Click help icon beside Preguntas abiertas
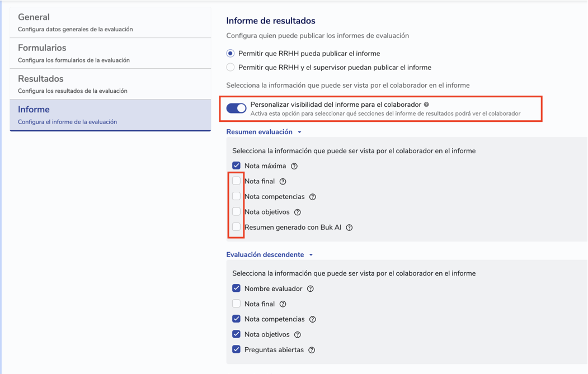 coord(312,350)
